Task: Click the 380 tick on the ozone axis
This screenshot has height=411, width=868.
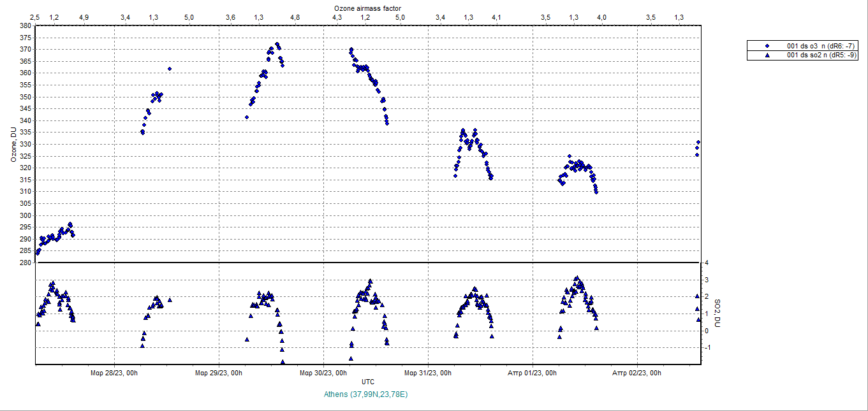Action: [25, 26]
